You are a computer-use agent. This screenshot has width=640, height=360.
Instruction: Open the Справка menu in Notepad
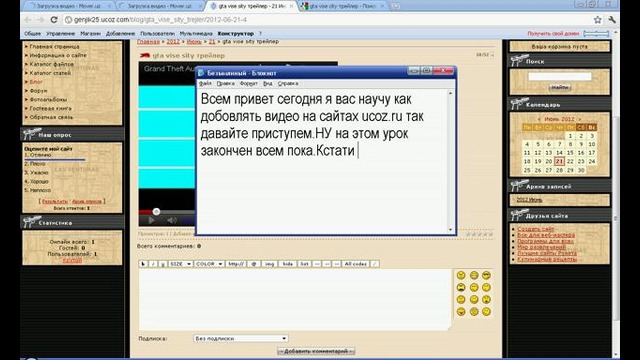(288, 83)
